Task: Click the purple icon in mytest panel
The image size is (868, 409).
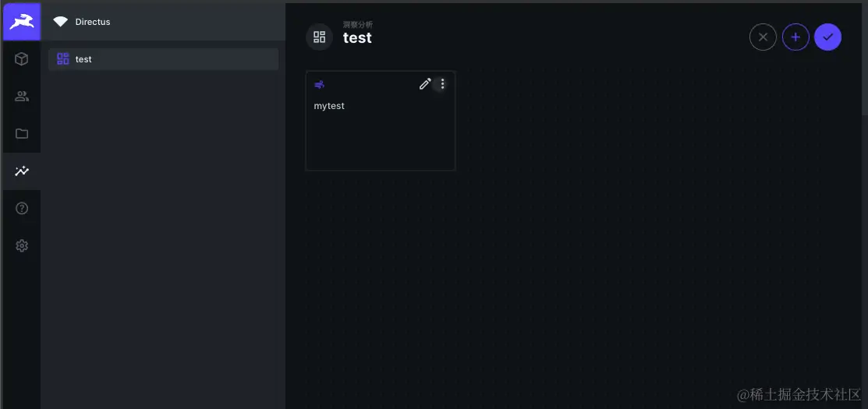Action: (x=320, y=84)
